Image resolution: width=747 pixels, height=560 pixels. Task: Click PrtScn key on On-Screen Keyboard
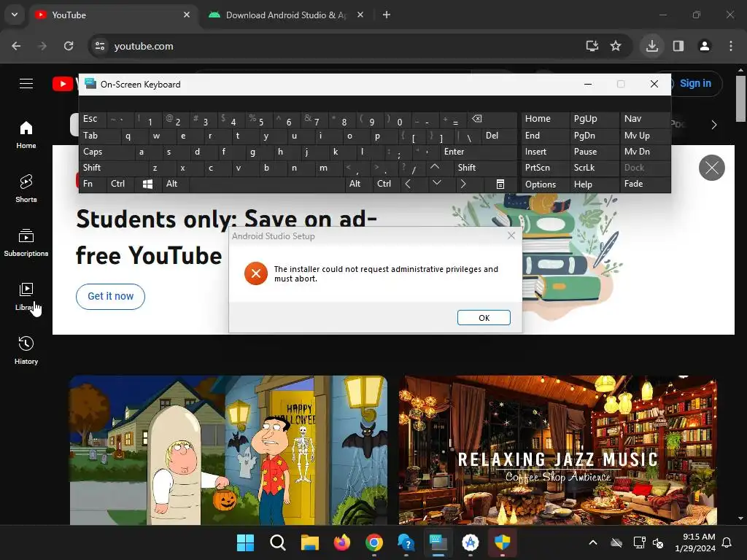(x=545, y=168)
